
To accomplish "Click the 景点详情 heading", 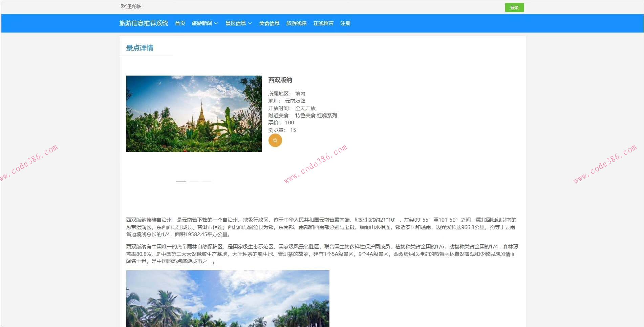I will 139,48.
